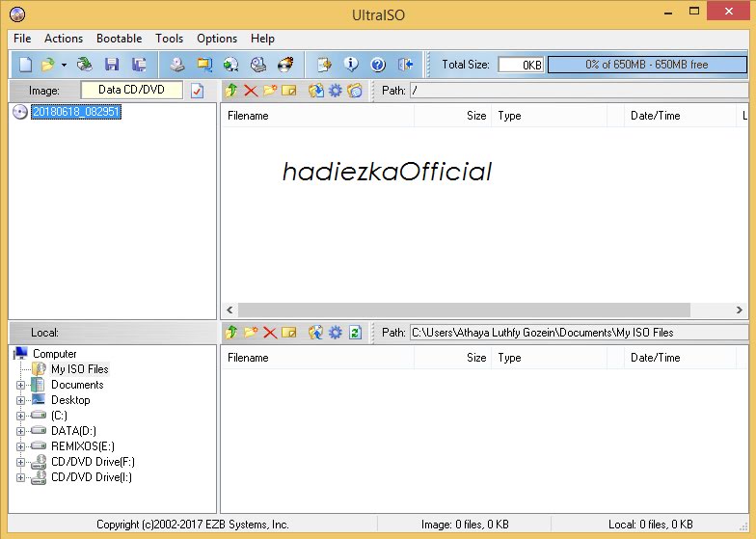Click the Add files document icon in main toolbar
Image resolution: width=756 pixels, height=539 pixels.
click(x=324, y=64)
